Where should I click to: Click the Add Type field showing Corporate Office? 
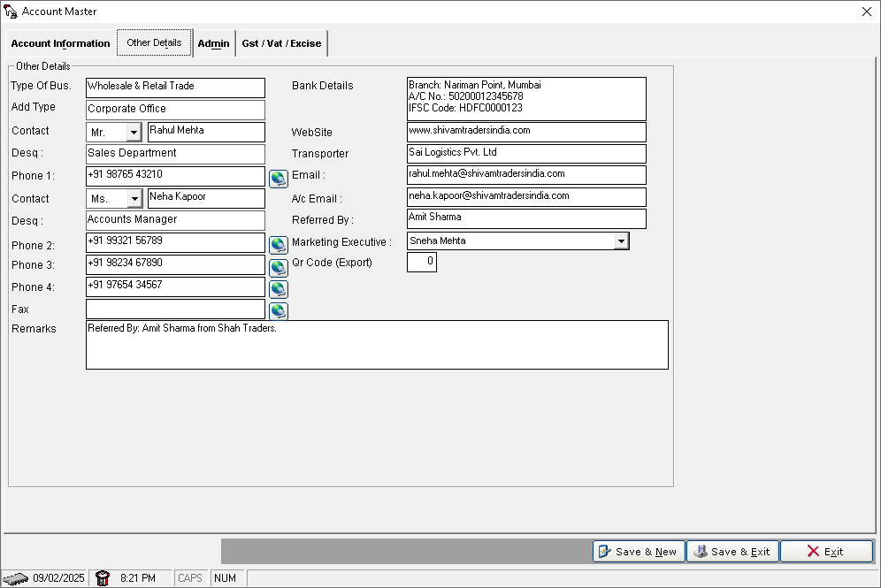175,110
